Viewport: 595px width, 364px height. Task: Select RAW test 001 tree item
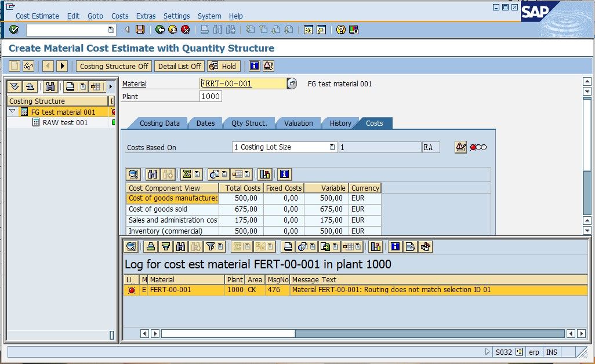pyautogui.click(x=65, y=122)
